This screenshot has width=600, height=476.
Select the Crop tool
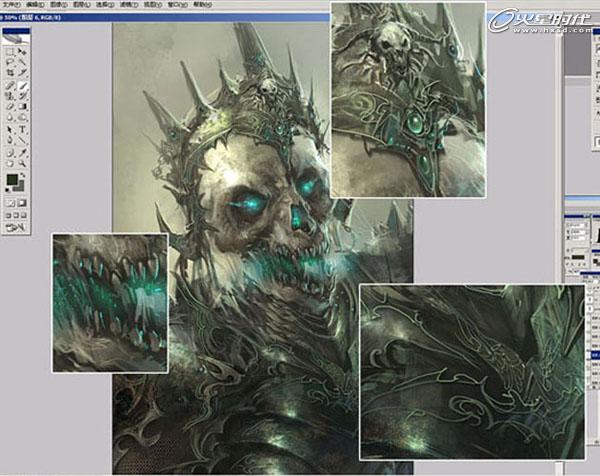point(10,72)
